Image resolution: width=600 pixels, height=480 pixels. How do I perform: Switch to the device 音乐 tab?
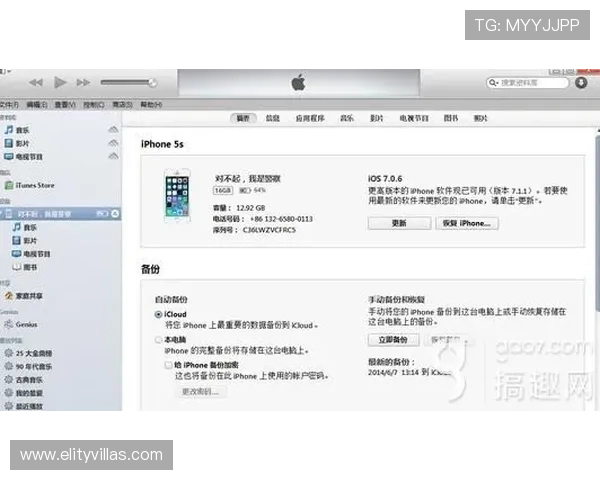tap(347, 118)
